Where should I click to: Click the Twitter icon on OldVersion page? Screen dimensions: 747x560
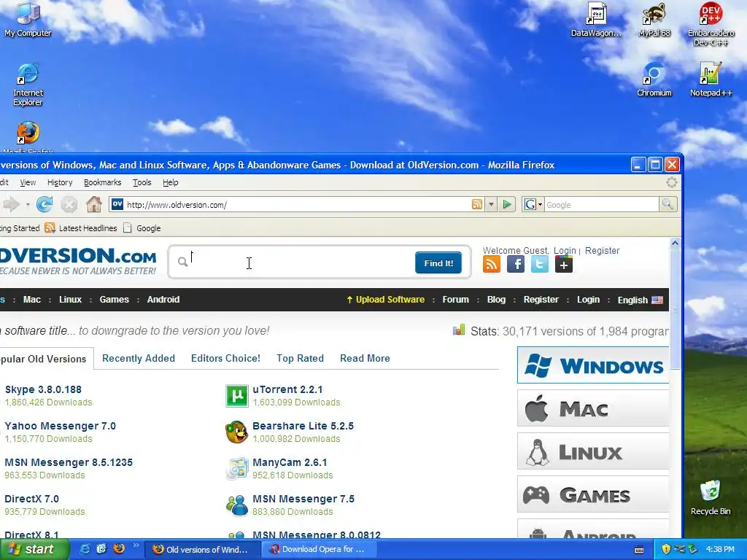pyautogui.click(x=539, y=264)
